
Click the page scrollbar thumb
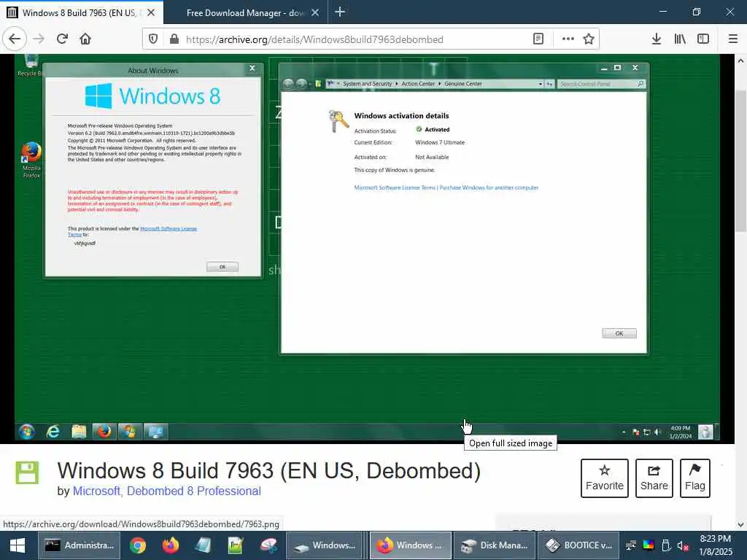740,161
